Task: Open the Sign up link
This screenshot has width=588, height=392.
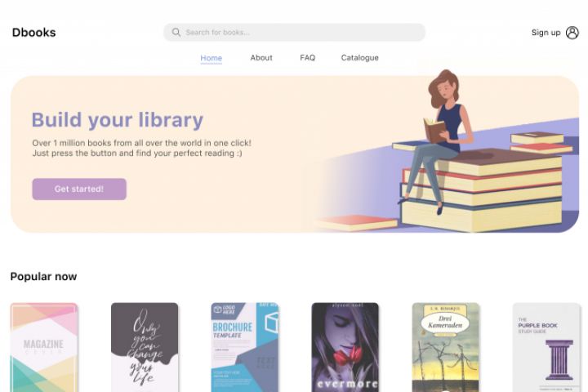Action: coord(546,33)
